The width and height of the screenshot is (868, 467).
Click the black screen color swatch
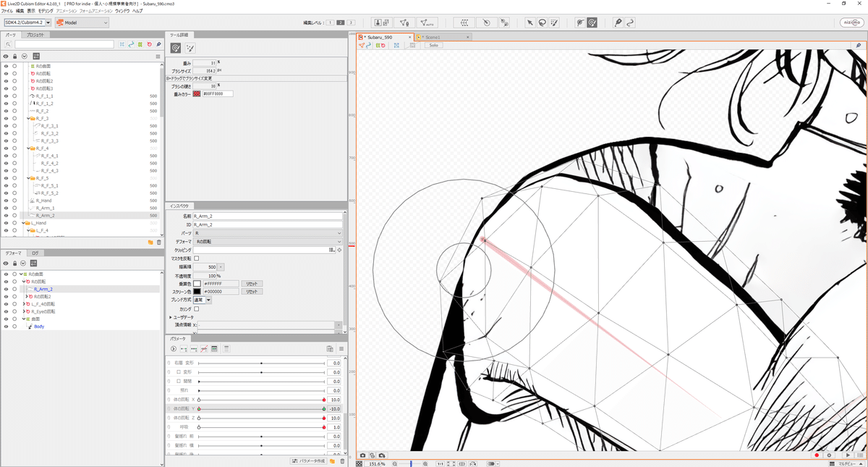(197, 291)
